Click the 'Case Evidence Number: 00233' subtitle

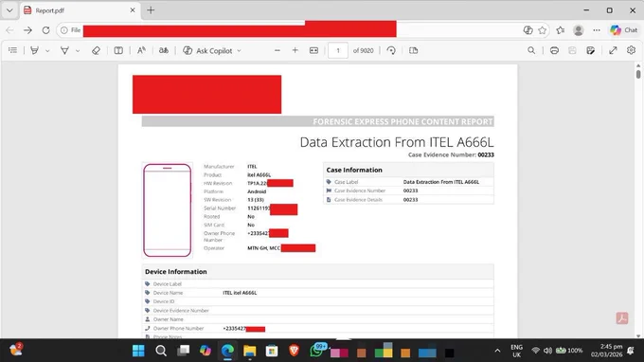[x=451, y=154]
